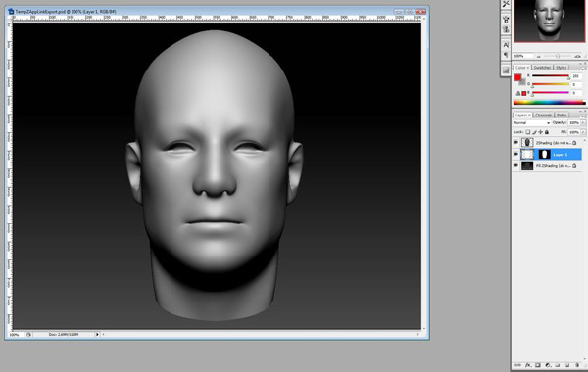
Task: Hide the Fill ZShading layer
Action: point(516,165)
